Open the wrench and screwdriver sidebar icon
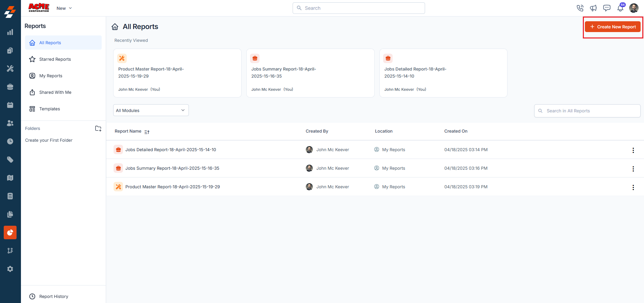This screenshot has width=644, height=303. pos(10,68)
